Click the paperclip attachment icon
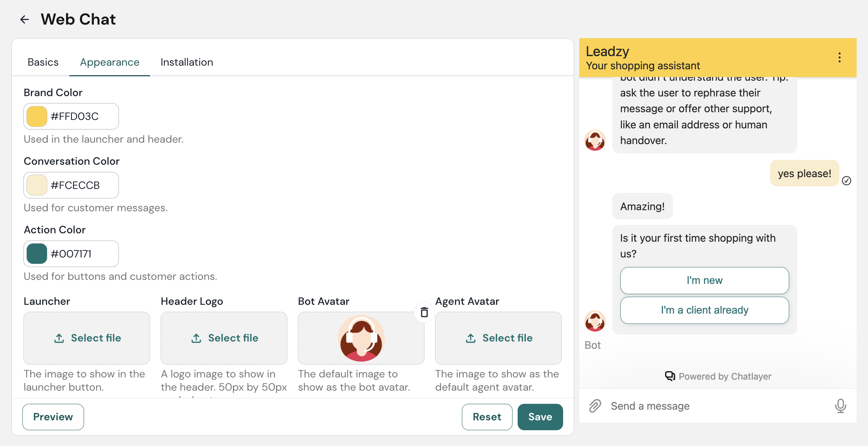 [595, 406]
